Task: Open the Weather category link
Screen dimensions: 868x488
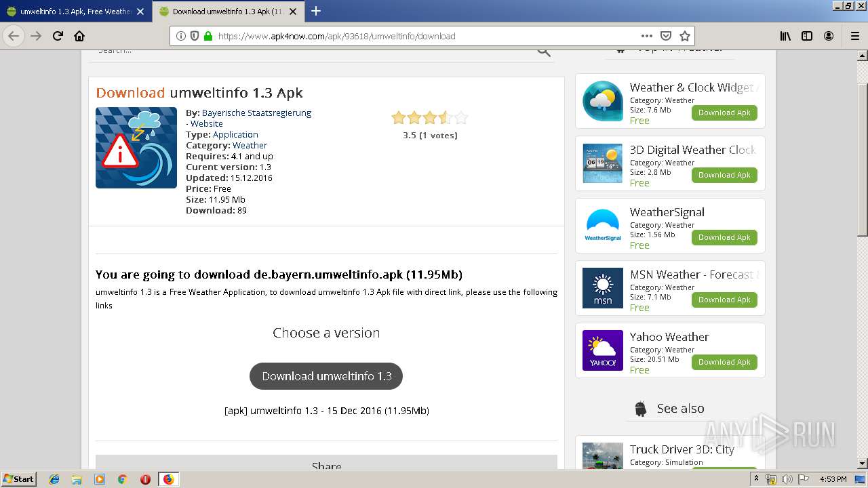Action: coord(250,145)
